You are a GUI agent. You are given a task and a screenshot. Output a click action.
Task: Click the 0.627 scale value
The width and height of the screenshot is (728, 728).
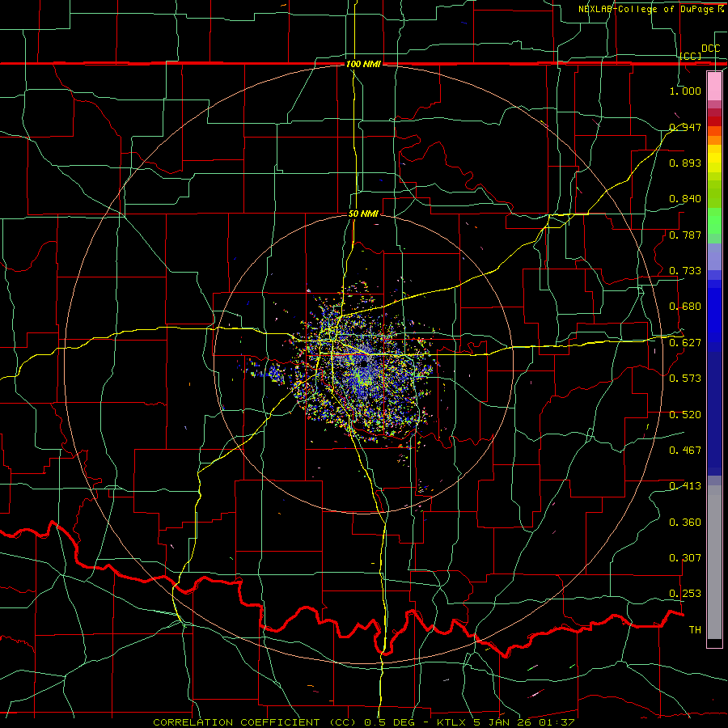coord(685,342)
